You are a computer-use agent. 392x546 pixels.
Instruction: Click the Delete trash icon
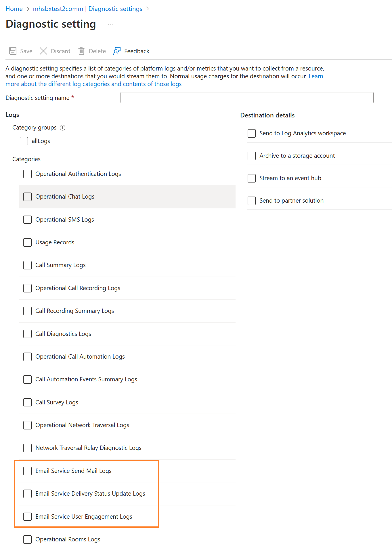point(81,51)
